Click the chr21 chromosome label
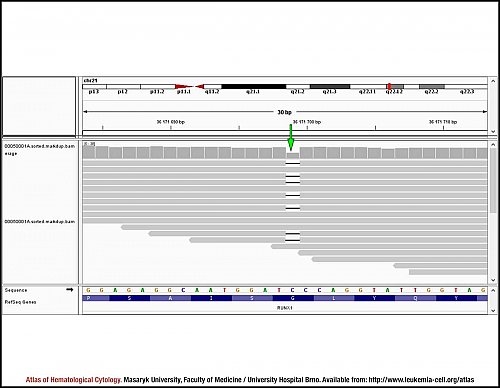Image resolution: width=500 pixels, height=388 pixels. [x=90, y=80]
